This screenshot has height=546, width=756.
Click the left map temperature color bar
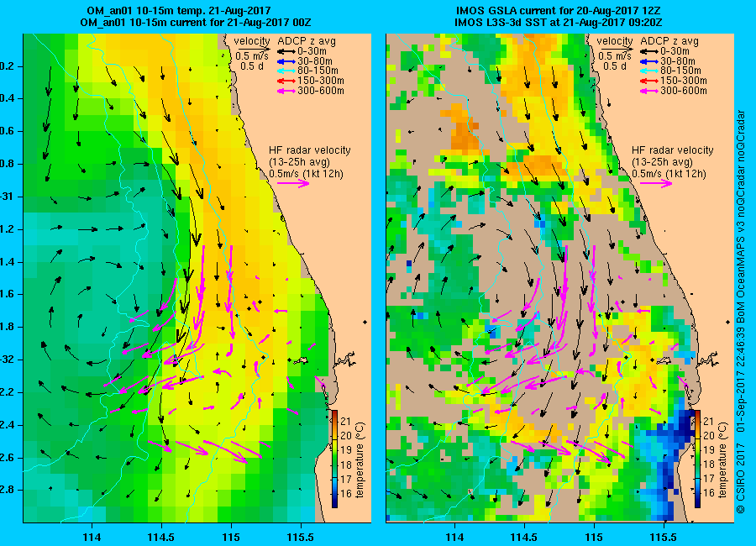(x=334, y=459)
